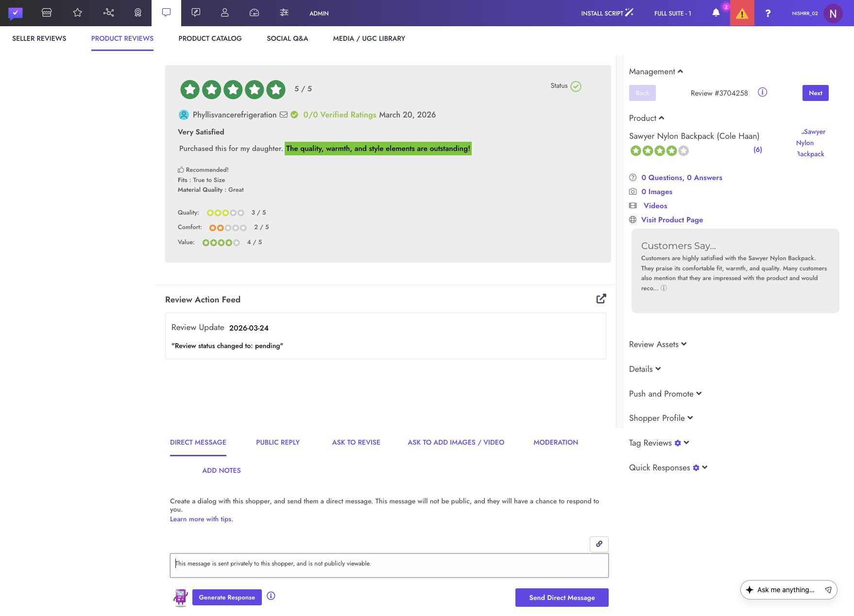Select the Product Reviews tab

pyautogui.click(x=122, y=38)
